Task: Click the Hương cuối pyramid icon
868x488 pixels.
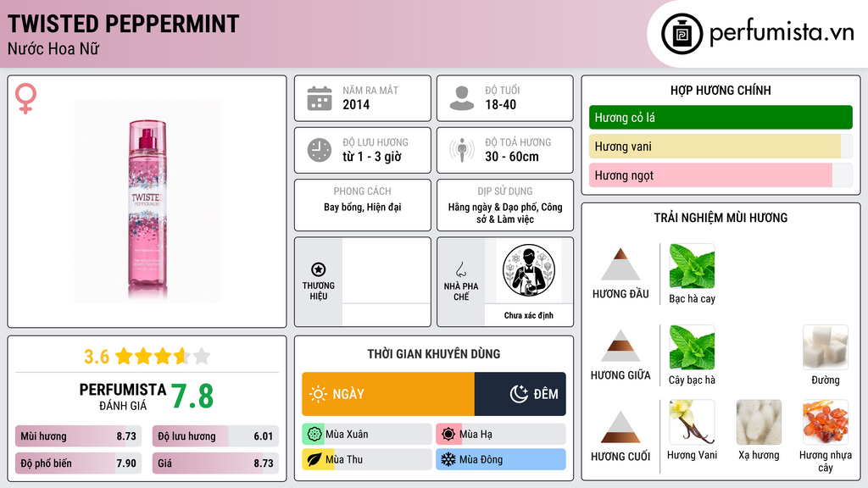Action: coord(620,427)
